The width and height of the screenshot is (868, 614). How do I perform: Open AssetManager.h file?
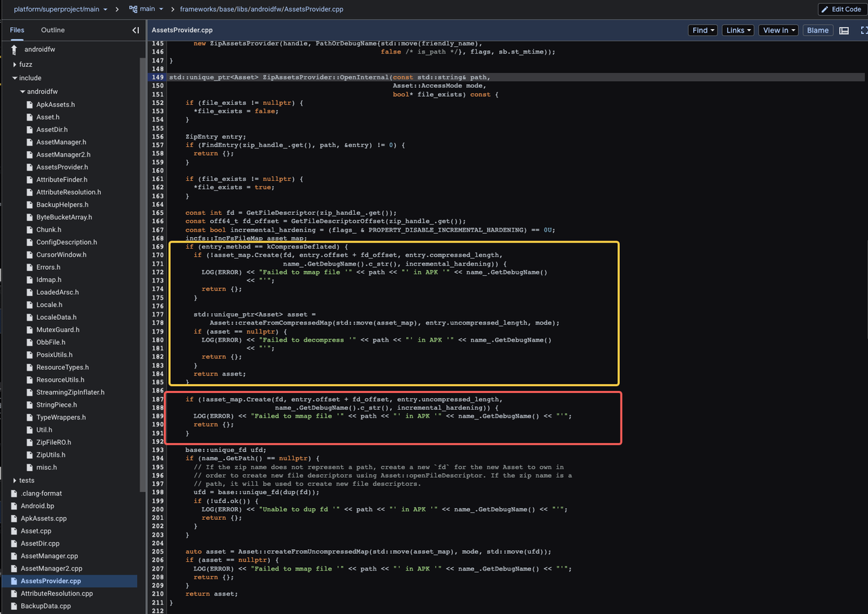(61, 142)
